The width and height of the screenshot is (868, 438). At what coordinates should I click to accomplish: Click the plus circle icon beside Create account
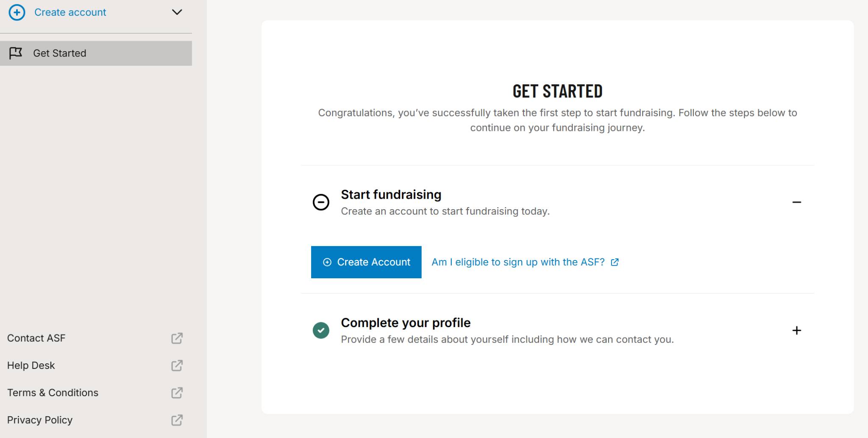pos(17,12)
